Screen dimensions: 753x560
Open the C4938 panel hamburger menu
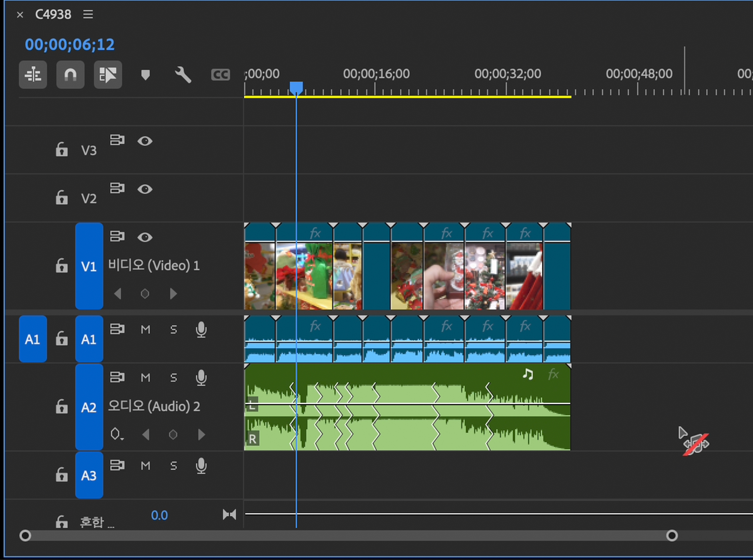pos(88,14)
